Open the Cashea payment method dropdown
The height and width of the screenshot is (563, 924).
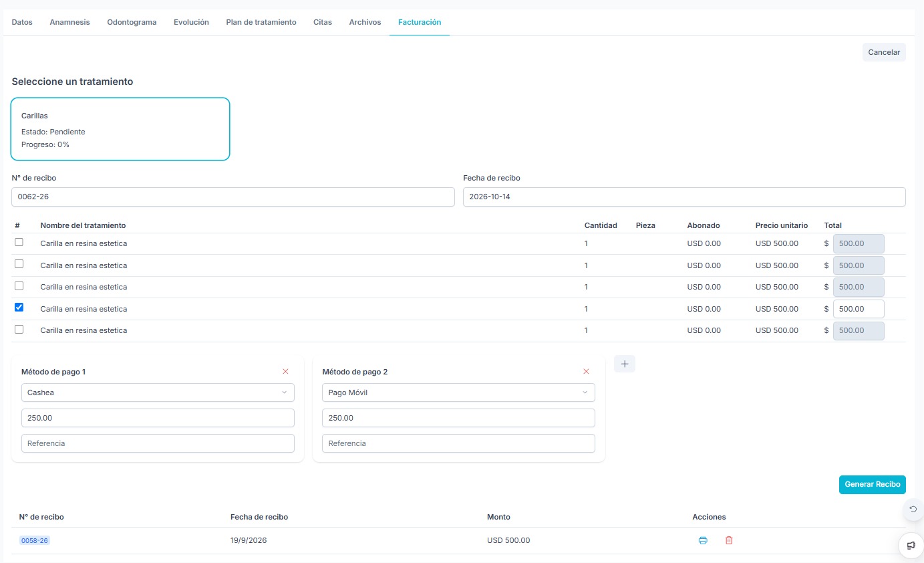pyautogui.click(x=158, y=392)
